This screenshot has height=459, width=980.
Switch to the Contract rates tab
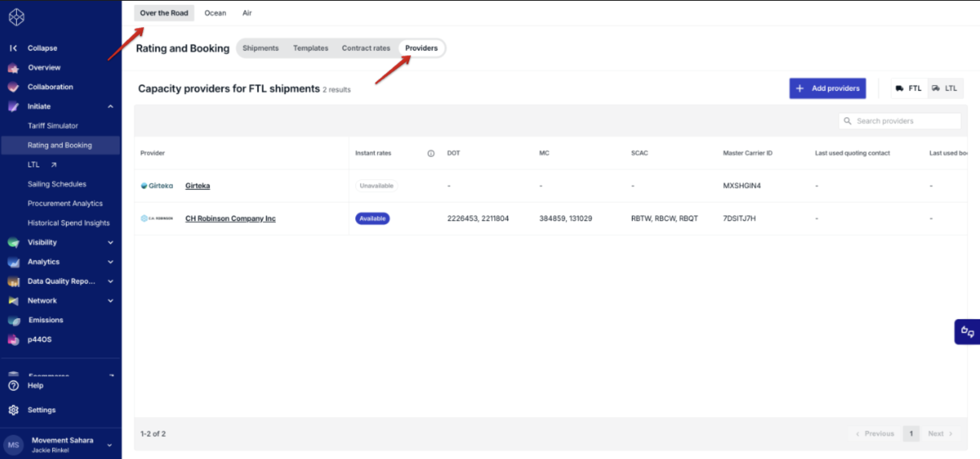tap(366, 48)
